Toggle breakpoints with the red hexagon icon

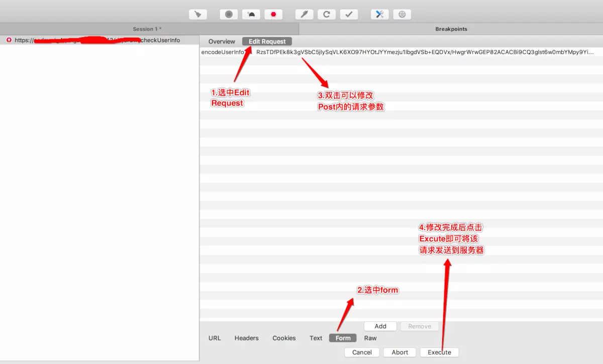pyautogui.click(x=273, y=14)
